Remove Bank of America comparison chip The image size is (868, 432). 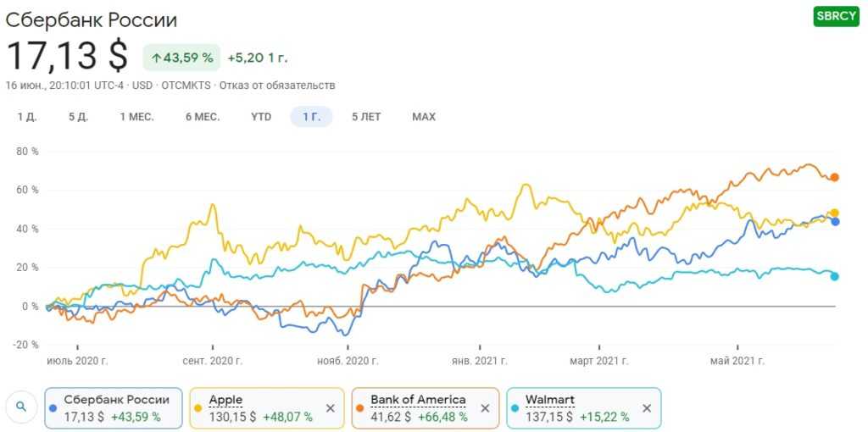pyautogui.click(x=485, y=408)
